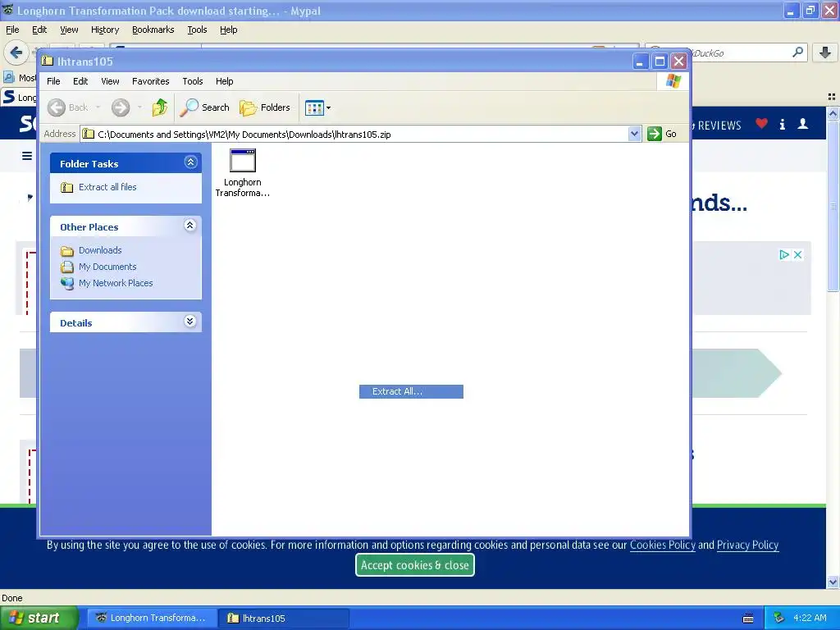840x630 pixels.
Task: Click Accept cookies & close button
Action: click(x=414, y=565)
